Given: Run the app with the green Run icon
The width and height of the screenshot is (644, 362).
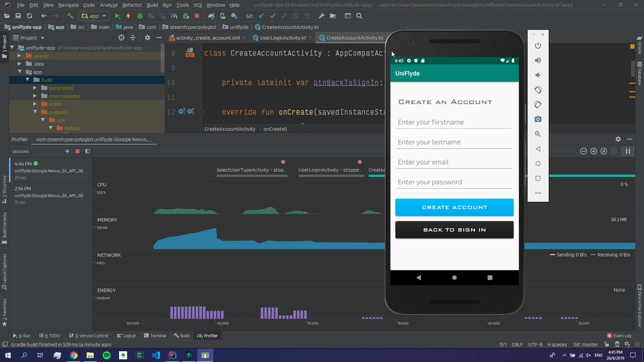Looking at the screenshot, I should (x=117, y=16).
